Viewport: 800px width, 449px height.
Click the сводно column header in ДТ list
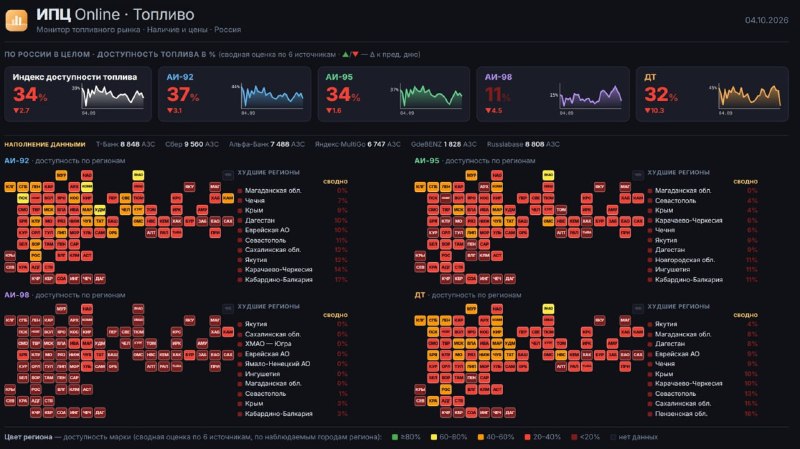pyautogui.click(x=745, y=315)
